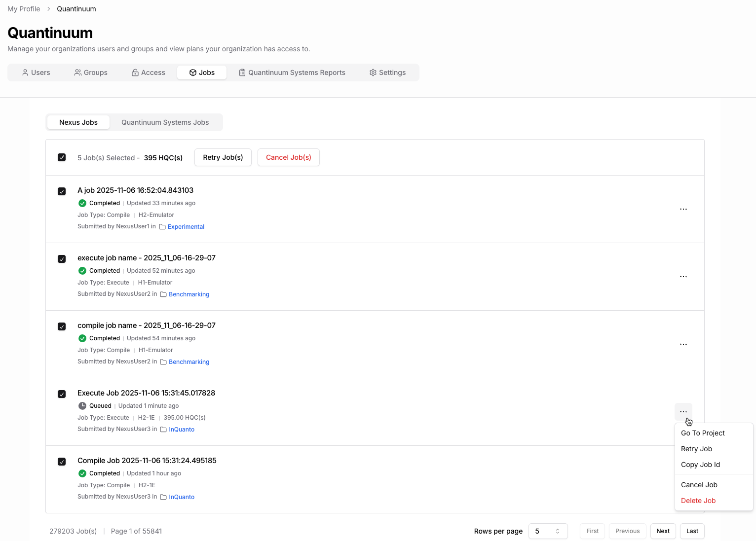This screenshot has height=541, width=756.
Task: Select Copy Job Id menu option
Action: tap(700, 465)
